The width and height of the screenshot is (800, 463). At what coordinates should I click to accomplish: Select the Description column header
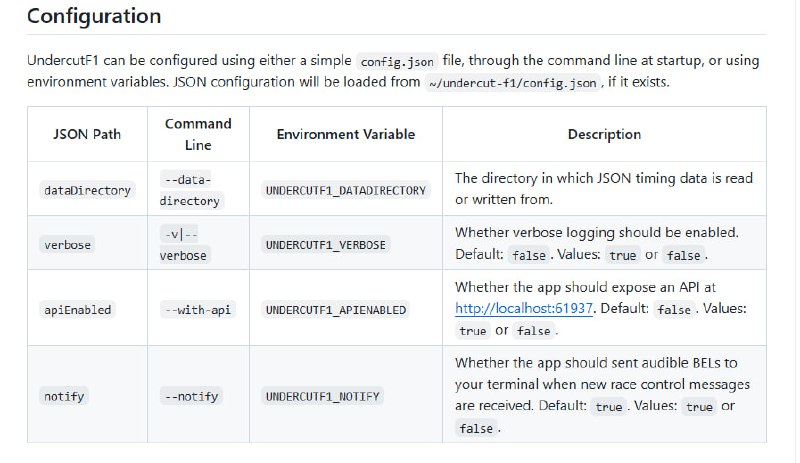(x=604, y=134)
